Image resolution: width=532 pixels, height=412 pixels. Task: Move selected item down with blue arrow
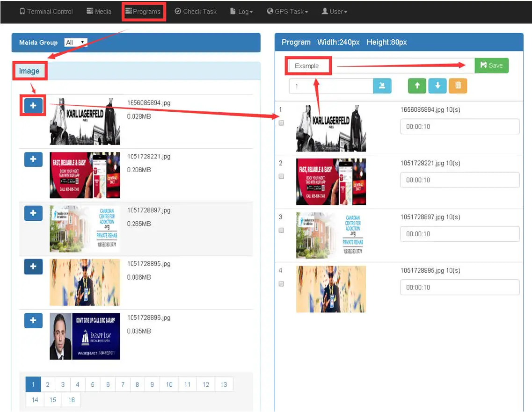click(437, 86)
